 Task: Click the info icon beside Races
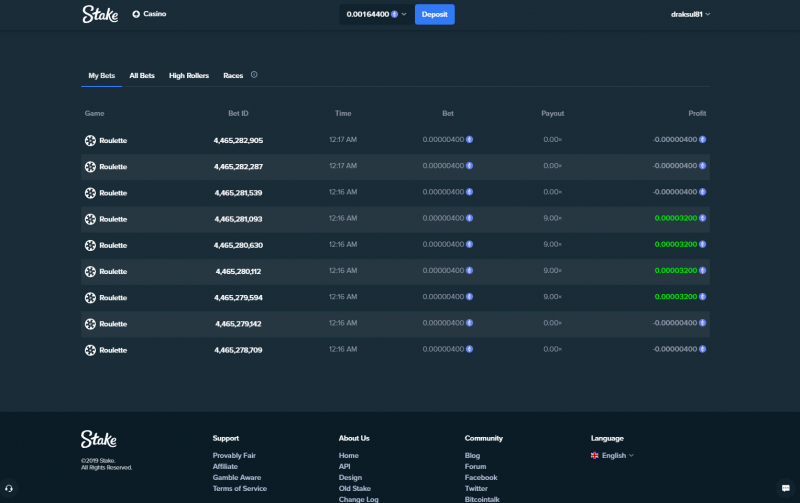coord(254,74)
